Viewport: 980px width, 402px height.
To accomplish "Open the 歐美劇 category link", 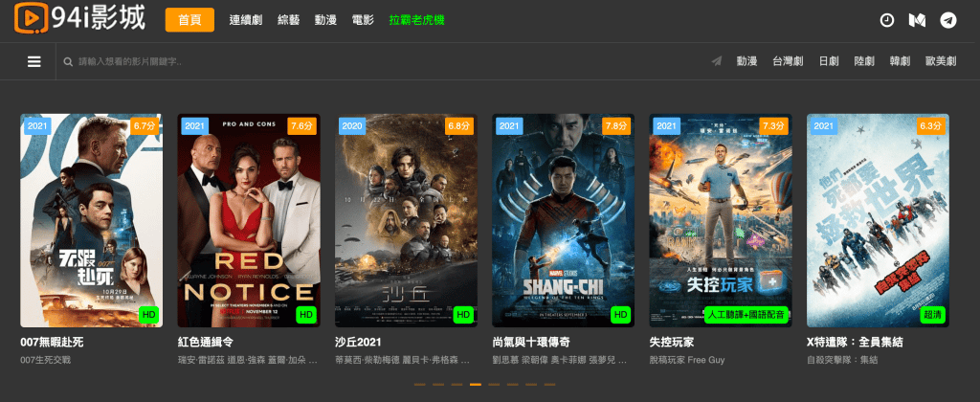I will (x=942, y=61).
